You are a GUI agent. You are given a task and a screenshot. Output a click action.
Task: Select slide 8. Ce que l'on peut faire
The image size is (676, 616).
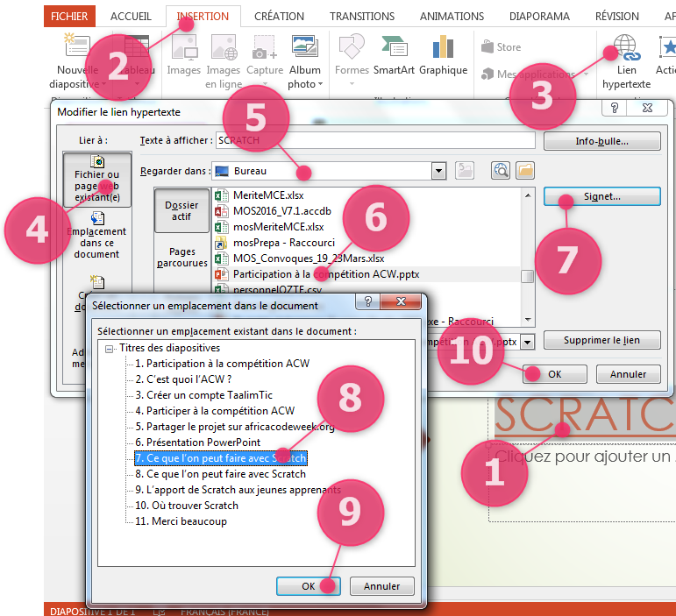tap(220, 474)
